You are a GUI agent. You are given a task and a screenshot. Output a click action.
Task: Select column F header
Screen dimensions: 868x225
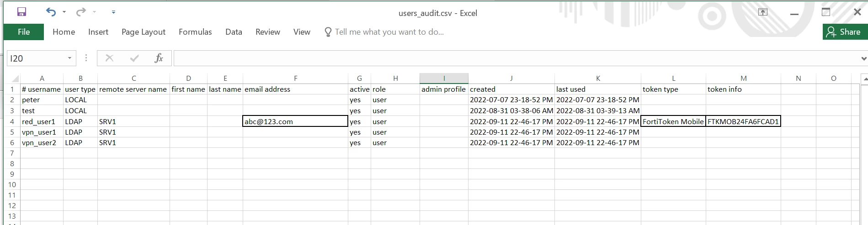coord(295,78)
